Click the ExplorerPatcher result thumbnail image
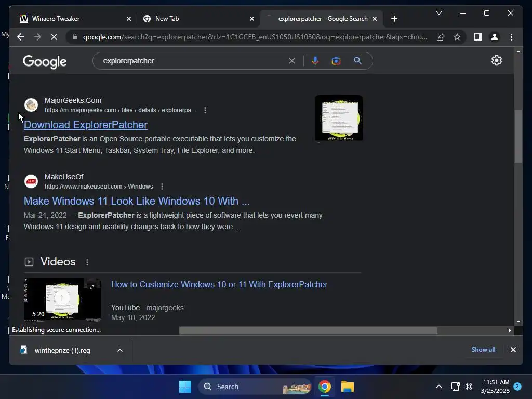532x399 pixels. click(339, 118)
